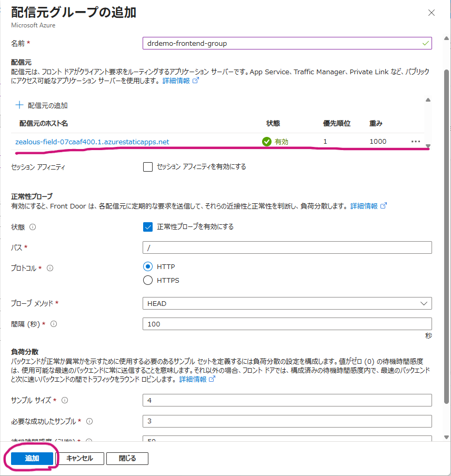Enable the セッション アフィニティ checkbox

click(x=148, y=167)
